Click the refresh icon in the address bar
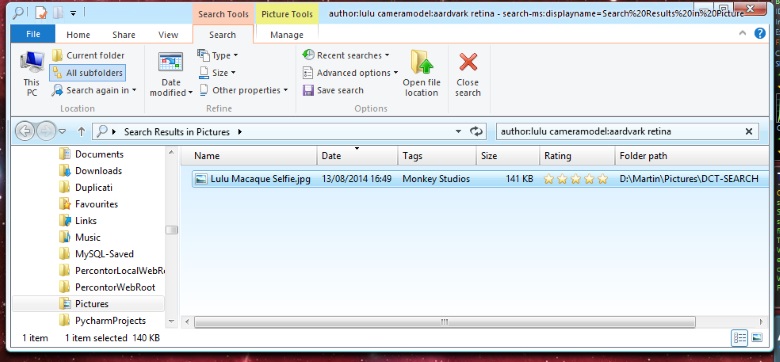The height and width of the screenshot is (362, 780). pyautogui.click(x=476, y=132)
